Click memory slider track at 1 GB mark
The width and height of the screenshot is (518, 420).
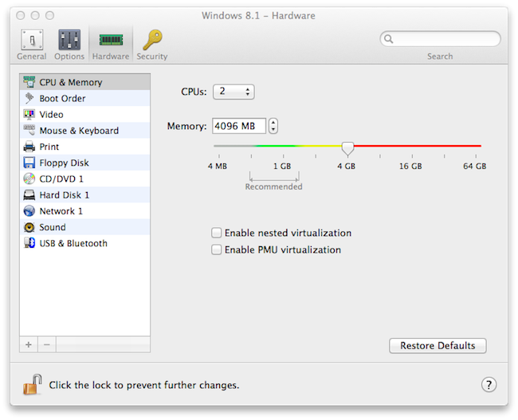coord(284,146)
